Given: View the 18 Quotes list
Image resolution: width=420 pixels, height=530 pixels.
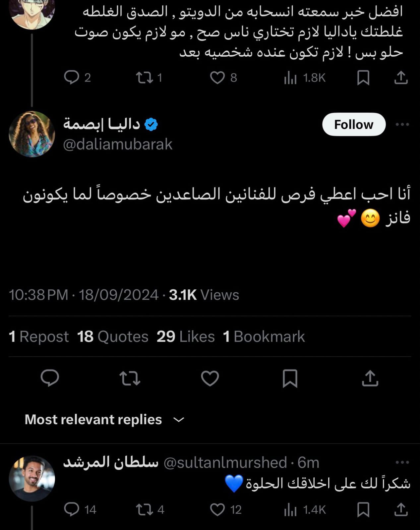Looking at the screenshot, I should [x=113, y=337].
